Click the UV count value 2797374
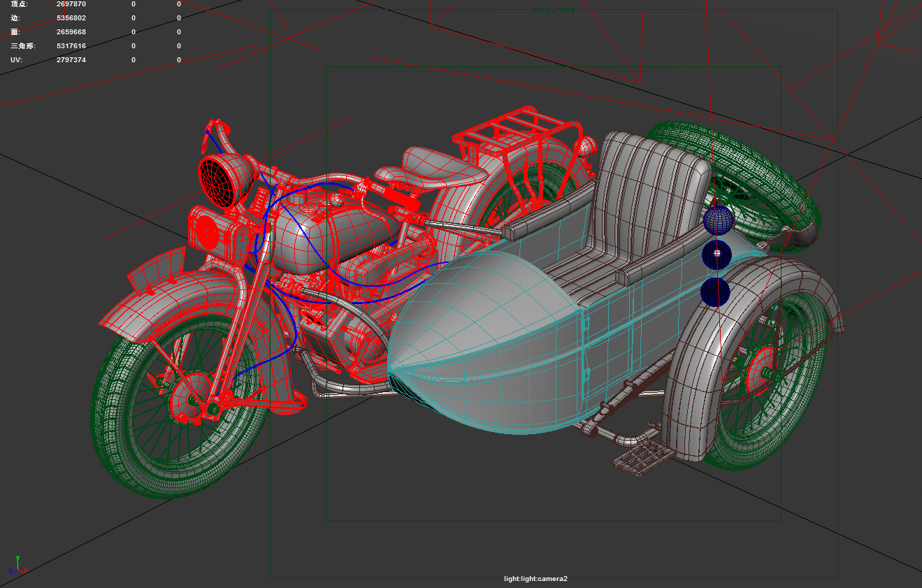 point(71,60)
